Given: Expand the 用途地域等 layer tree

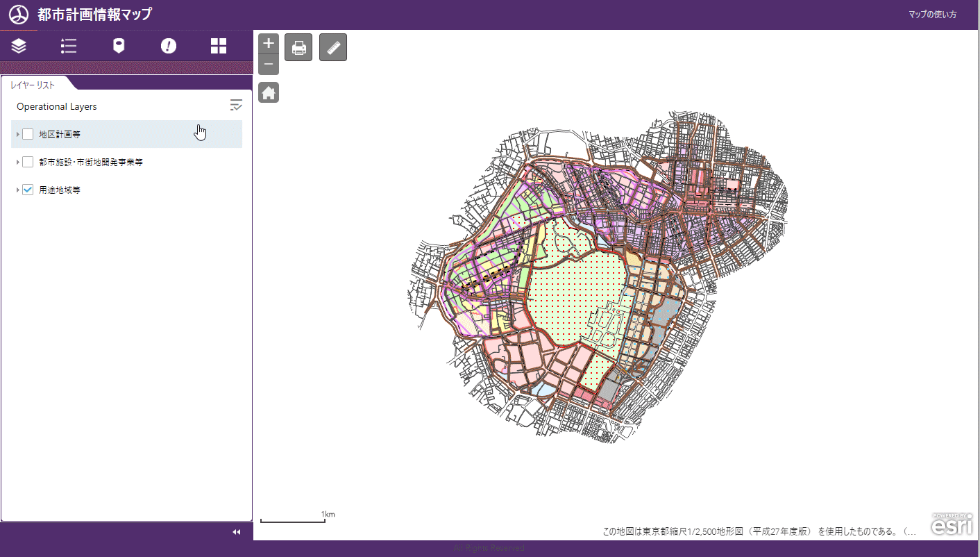Looking at the screenshot, I should 17,190.
